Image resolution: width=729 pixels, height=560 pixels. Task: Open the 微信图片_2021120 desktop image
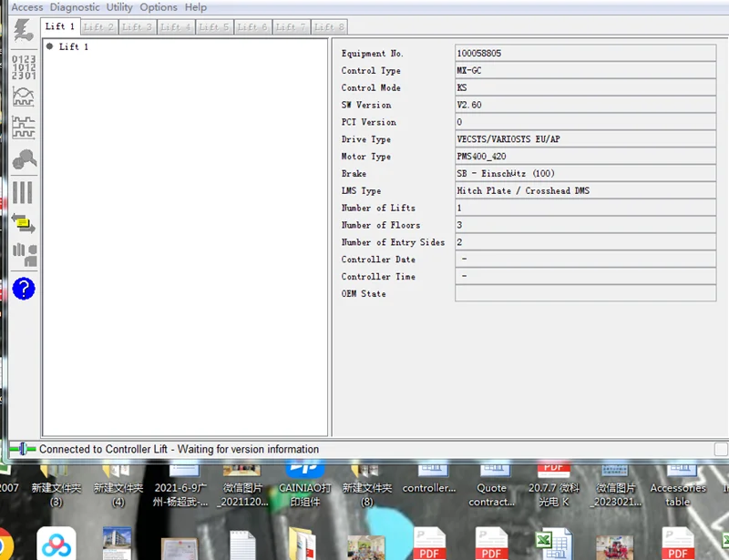click(x=242, y=485)
